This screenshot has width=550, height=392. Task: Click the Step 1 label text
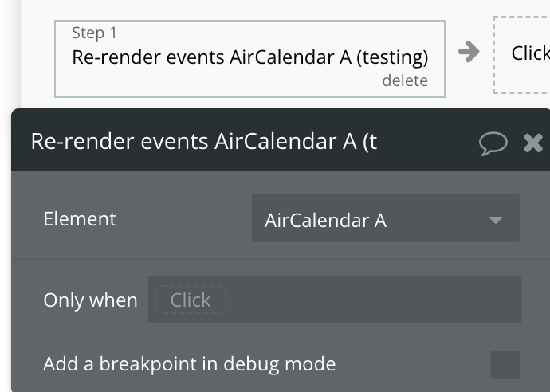click(94, 33)
